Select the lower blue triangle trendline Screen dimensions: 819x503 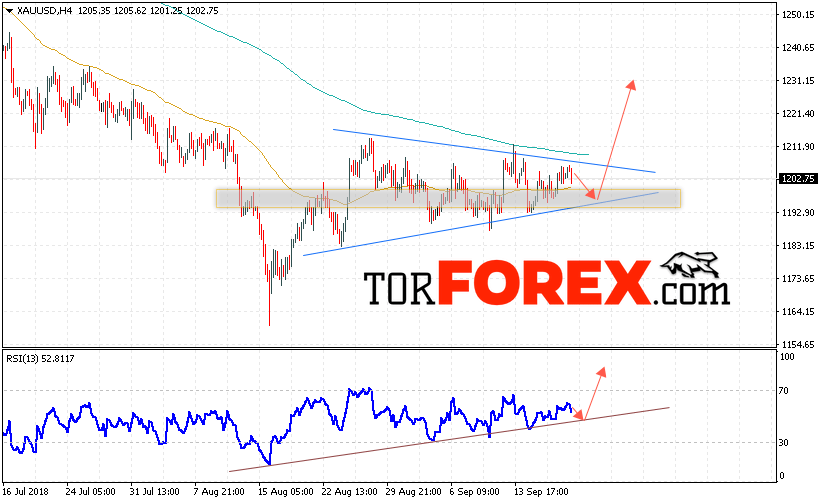click(x=481, y=224)
